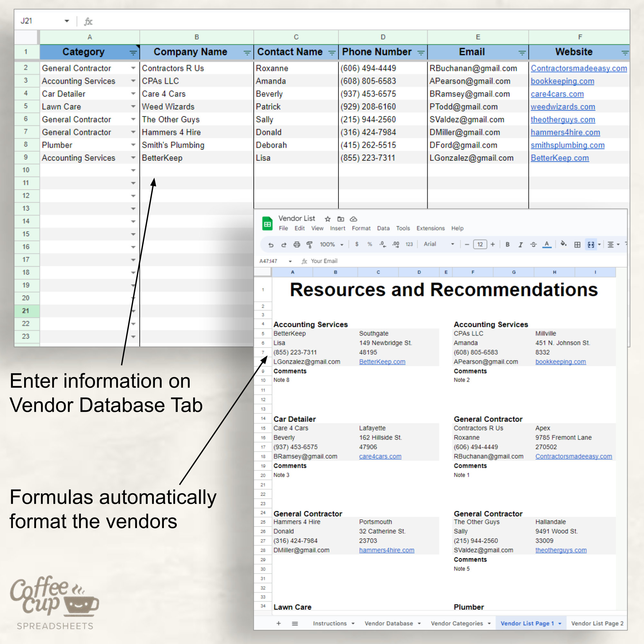Open the Format menu
The image size is (644, 644).
[361, 228]
